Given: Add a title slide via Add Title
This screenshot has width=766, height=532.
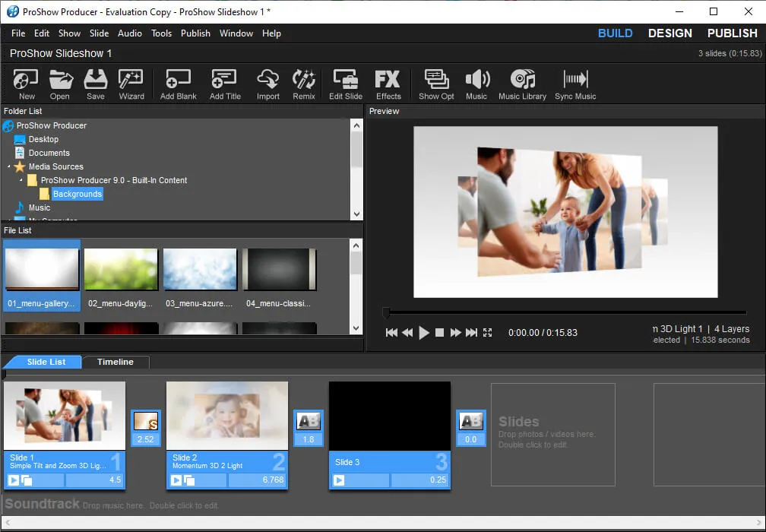Looking at the screenshot, I should 225,84.
